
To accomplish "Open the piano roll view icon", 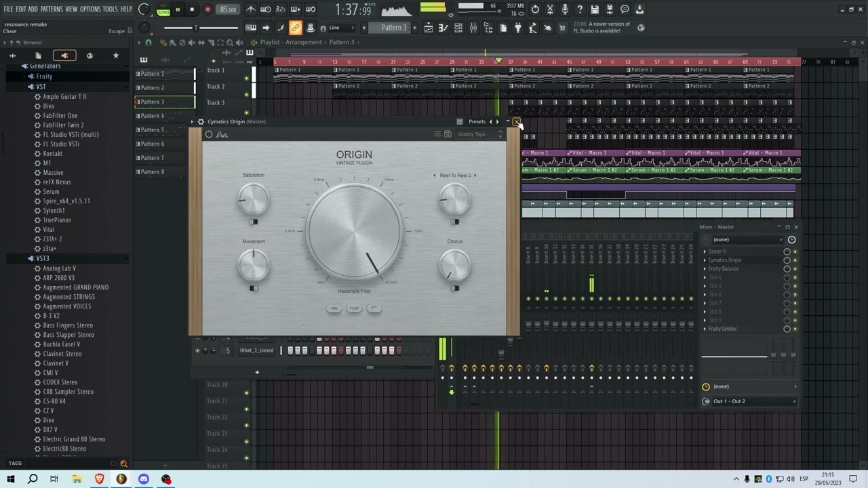I will [x=443, y=28].
